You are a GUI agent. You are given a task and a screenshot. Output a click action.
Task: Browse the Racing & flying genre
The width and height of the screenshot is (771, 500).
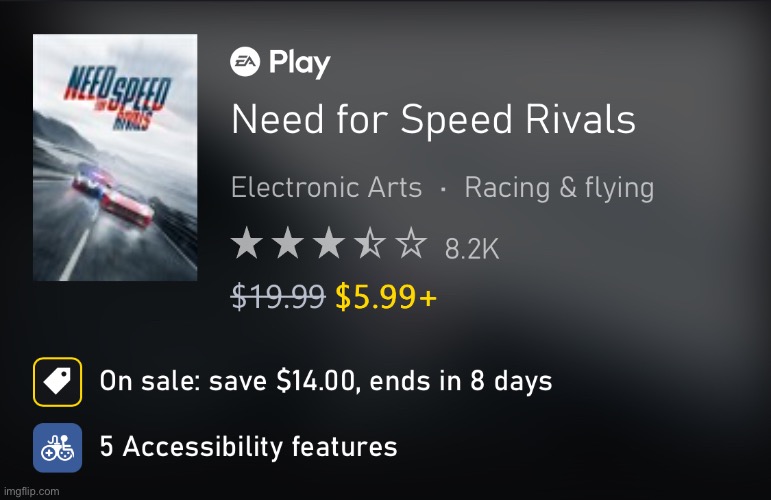(x=559, y=187)
